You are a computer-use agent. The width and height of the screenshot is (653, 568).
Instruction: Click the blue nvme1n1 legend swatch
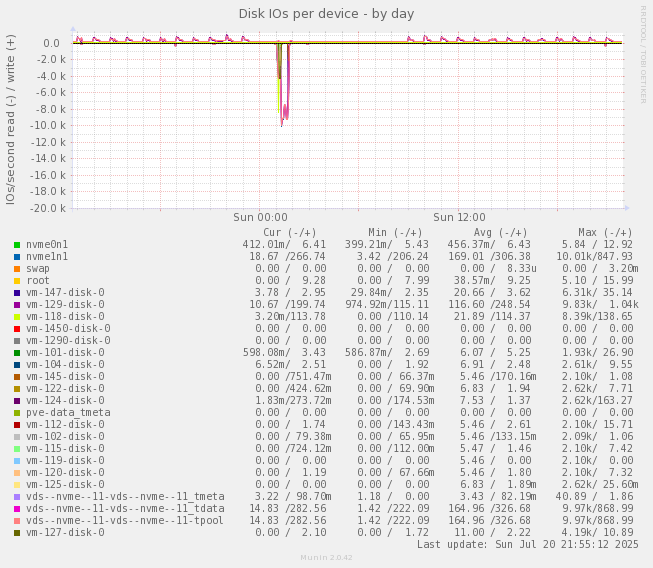(17, 257)
